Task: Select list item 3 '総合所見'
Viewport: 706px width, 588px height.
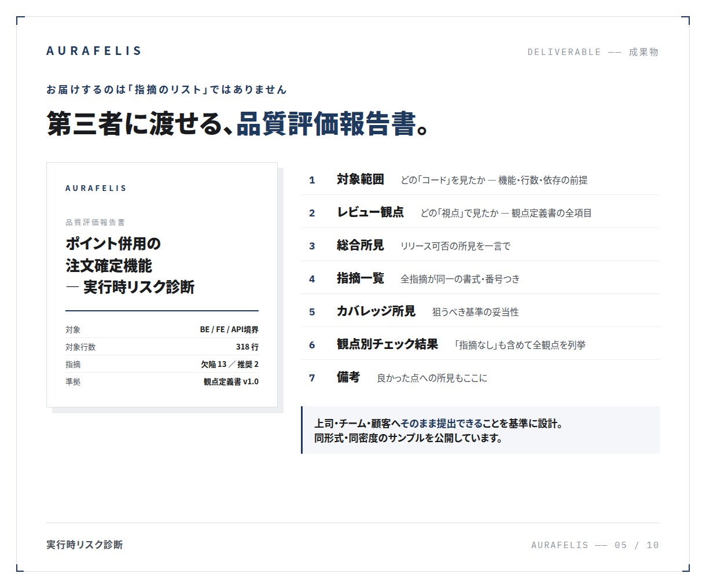Action: coord(480,245)
